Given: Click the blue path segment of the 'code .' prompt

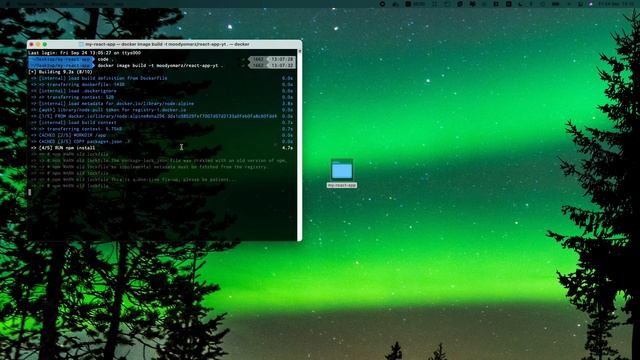Looking at the screenshot, I should 61,59.
